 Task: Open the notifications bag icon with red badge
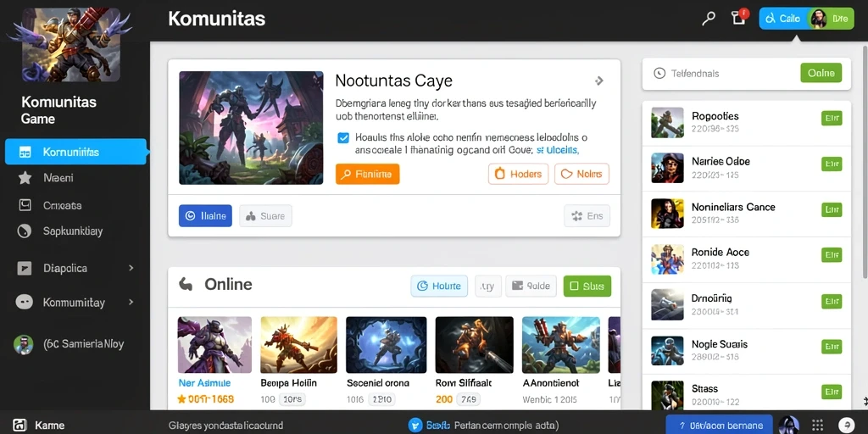tap(739, 17)
